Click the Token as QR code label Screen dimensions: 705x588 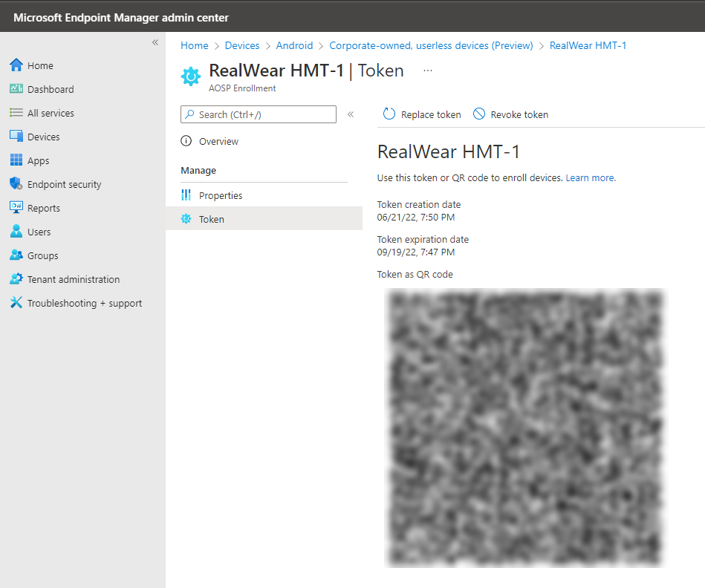pos(415,275)
